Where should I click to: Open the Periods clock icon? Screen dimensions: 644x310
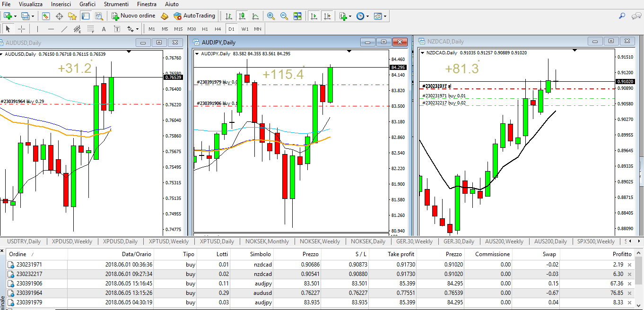coord(360,16)
